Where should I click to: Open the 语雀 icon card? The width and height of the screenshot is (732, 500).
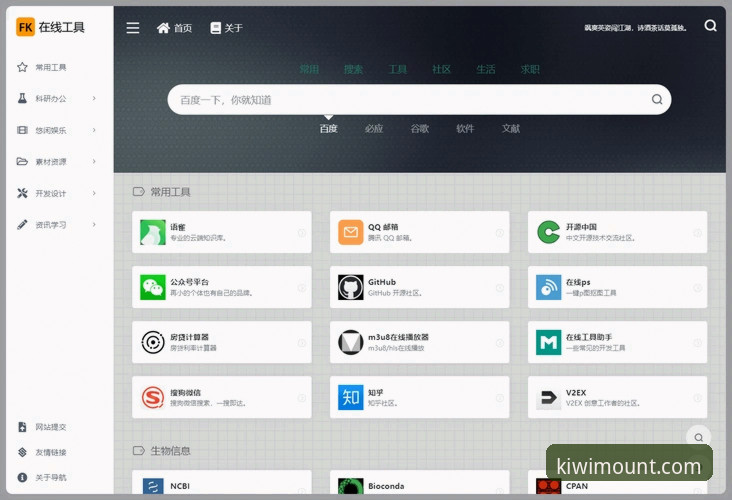(153, 232)
